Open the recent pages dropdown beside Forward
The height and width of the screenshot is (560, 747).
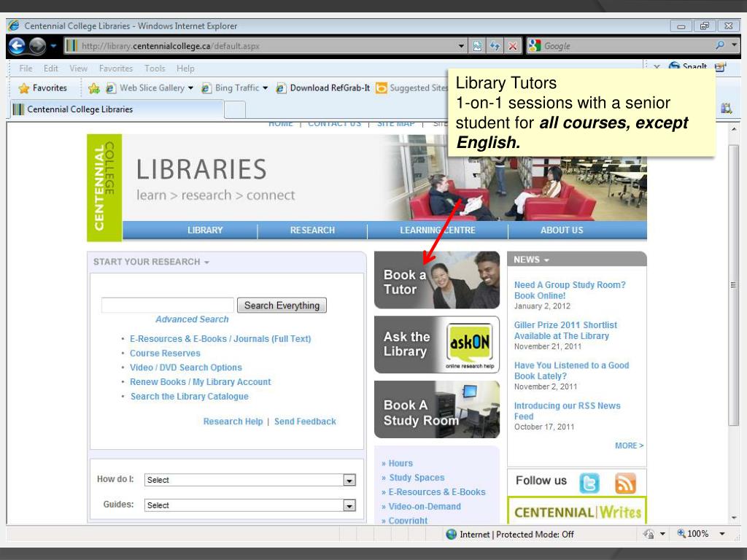click(x=53, y=46)
